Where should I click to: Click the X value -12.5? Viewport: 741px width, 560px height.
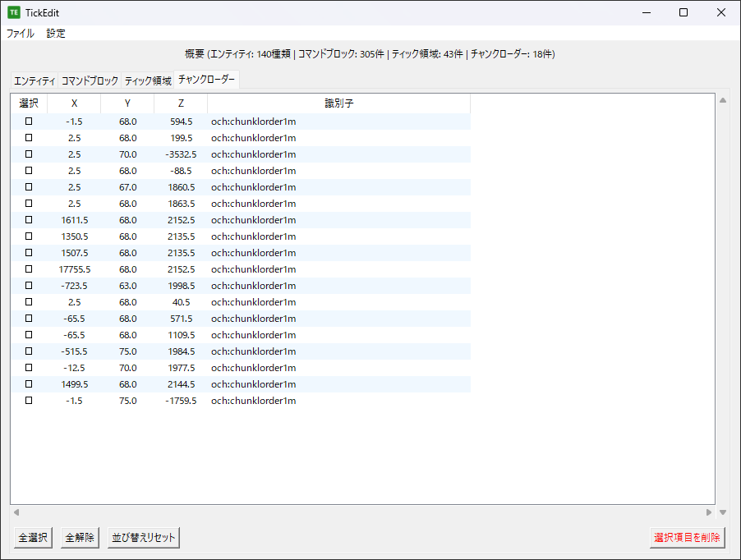74,368
